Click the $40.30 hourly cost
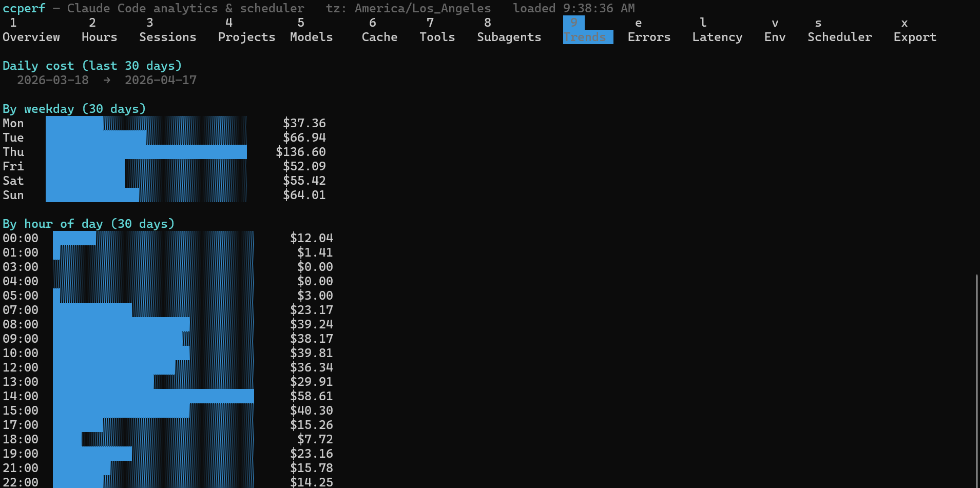 click(x=312, y=411)
